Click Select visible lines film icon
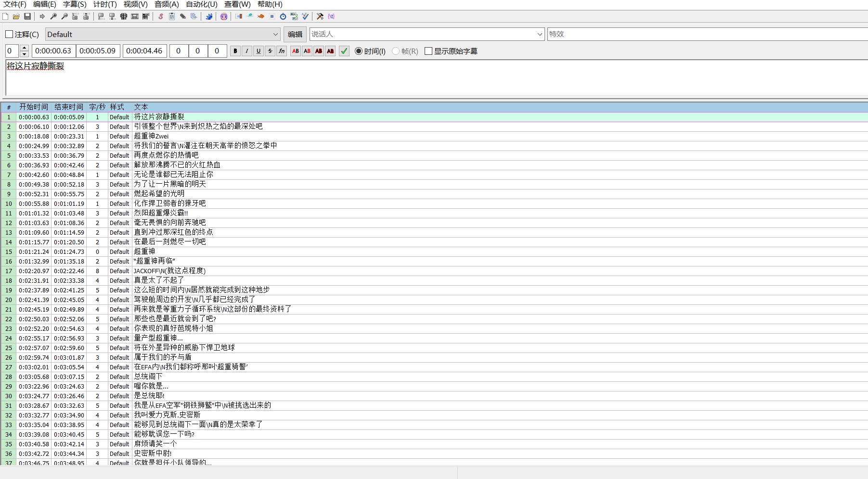 click(x=124, y=16)
